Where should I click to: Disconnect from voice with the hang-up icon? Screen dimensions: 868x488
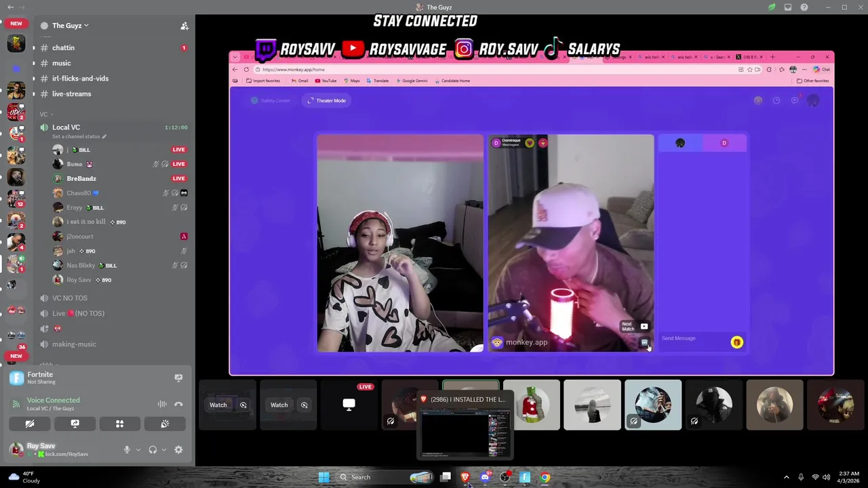pyautogui.click(x=178, y=405)
